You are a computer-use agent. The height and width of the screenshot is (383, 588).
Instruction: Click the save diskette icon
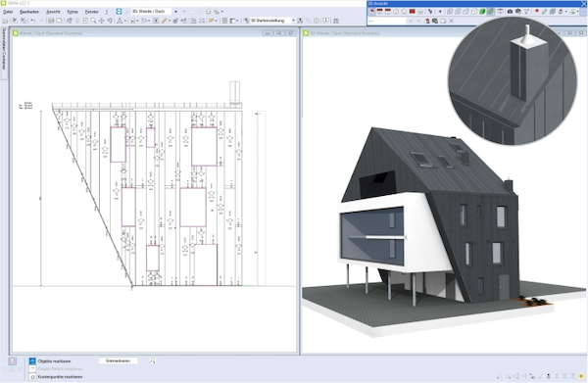51,21
